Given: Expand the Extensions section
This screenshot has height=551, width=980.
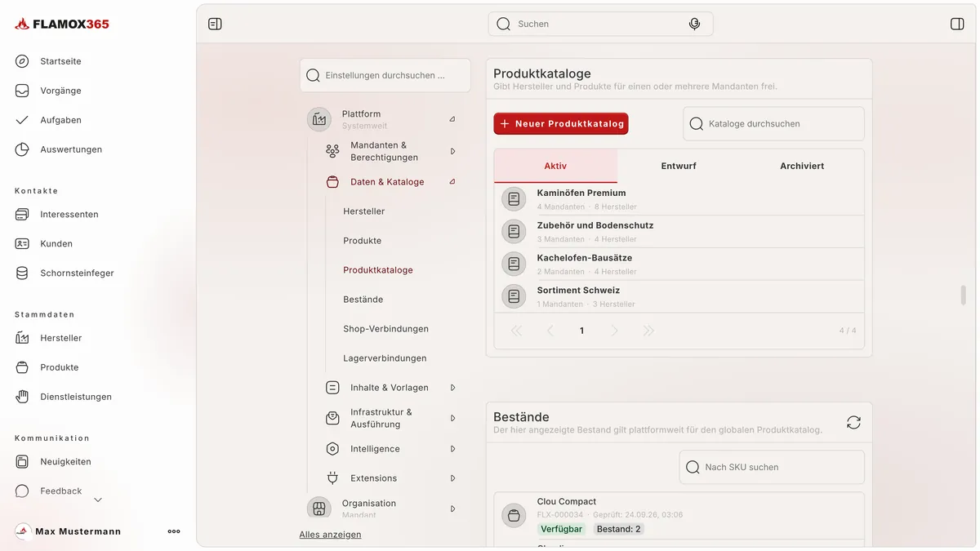Looking at the screenshot, I should [x=452, y=478].
